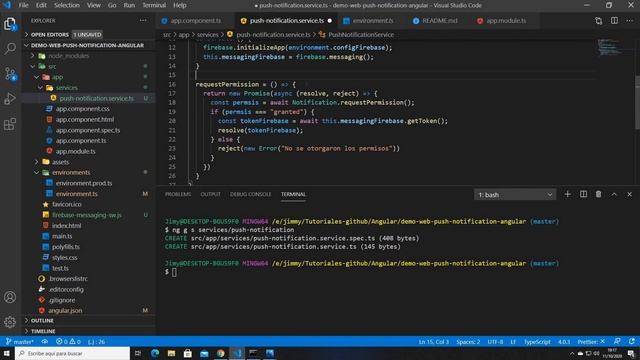Create a new terminal with plus icon
The height and width of the screenshot is (360, 640).
coord(567,195)
